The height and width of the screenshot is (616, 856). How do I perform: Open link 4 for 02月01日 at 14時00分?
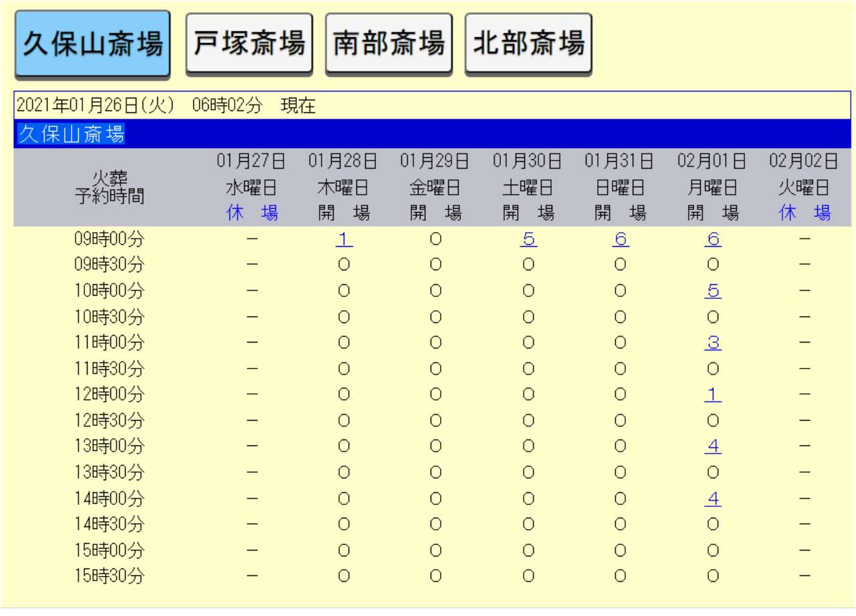tap(712, 499)
